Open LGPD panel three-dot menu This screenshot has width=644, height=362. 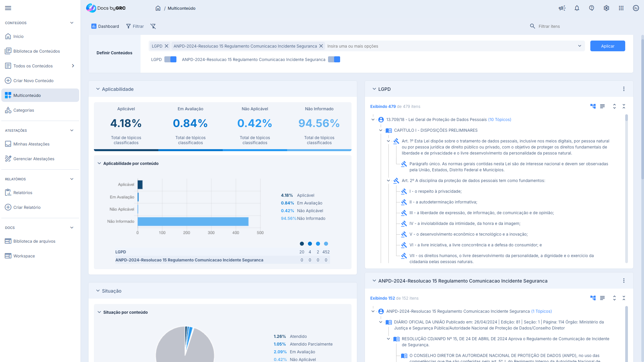coord(624,89)
